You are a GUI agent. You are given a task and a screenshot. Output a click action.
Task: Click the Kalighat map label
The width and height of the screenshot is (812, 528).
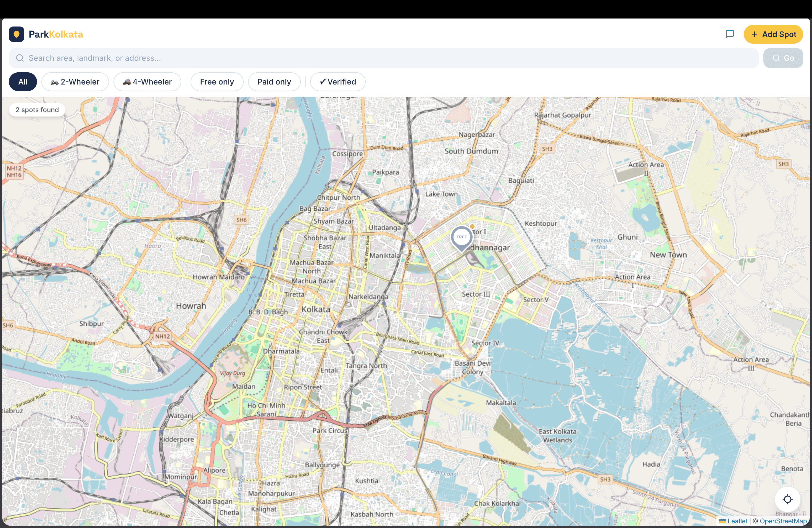tap(264, 509)
